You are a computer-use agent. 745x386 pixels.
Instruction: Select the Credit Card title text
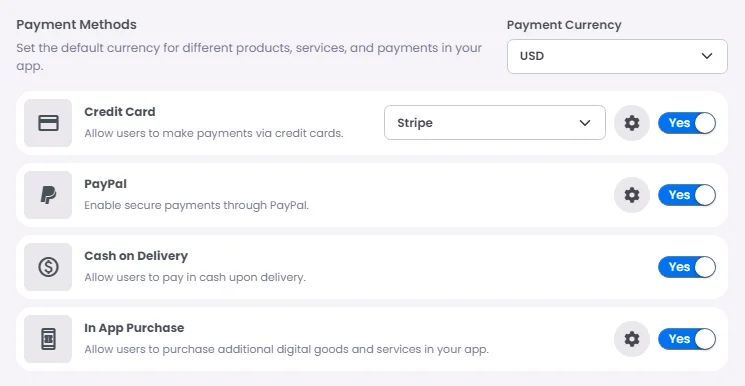(x=120, y=112)
